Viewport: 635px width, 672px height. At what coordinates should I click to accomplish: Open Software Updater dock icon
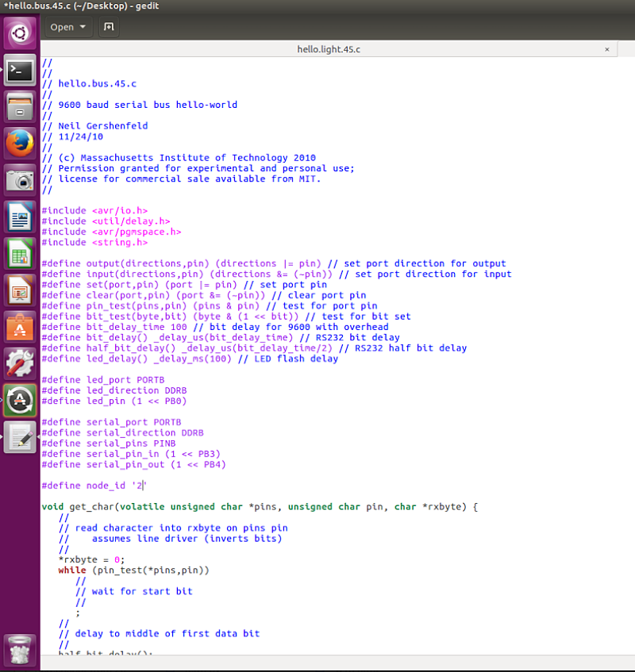(20, 401)
